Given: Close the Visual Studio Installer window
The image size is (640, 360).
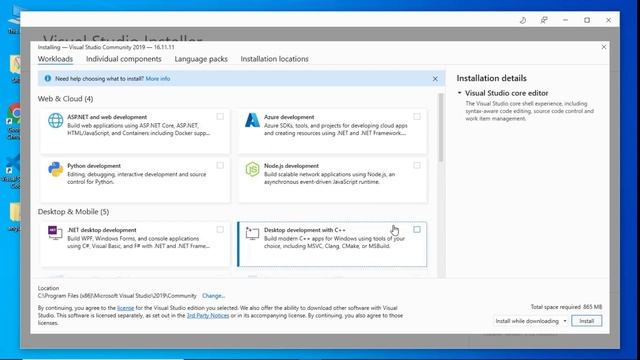Looking at the screenshot, I should [x=609, y=20].
